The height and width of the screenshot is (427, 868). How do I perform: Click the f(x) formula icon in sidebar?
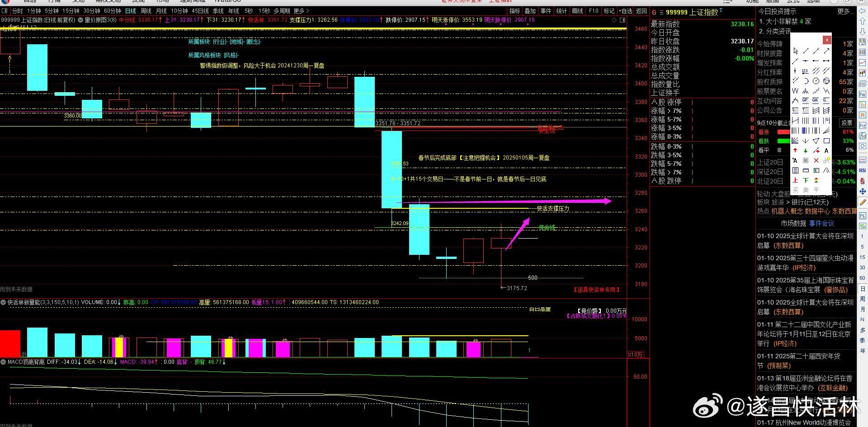863,136
